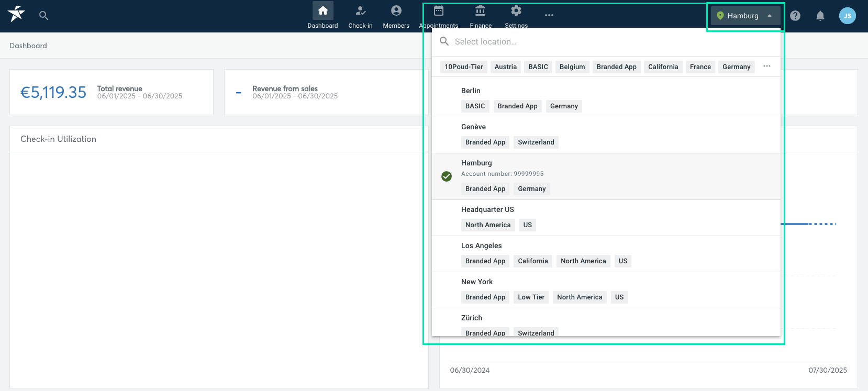Open Appointments calendar icon
This screenshot has height=391, width=868.
click(439, 10)
